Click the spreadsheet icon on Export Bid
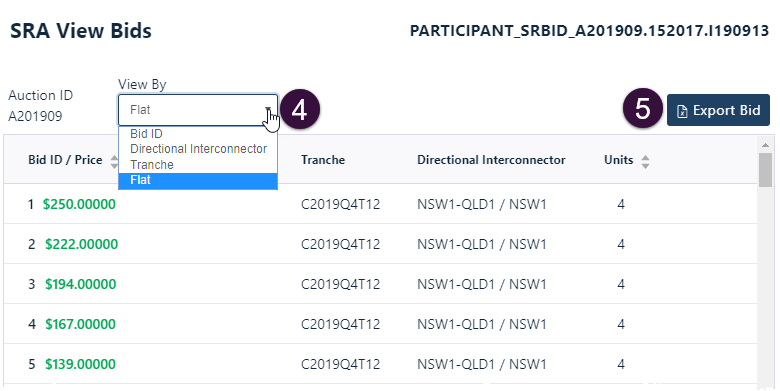 click(682, 111)
